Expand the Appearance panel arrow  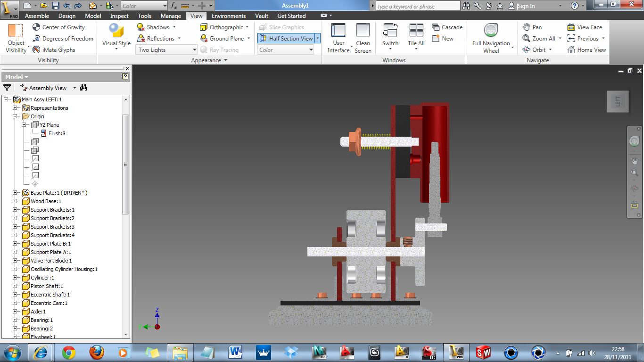[x=225, y=60]
